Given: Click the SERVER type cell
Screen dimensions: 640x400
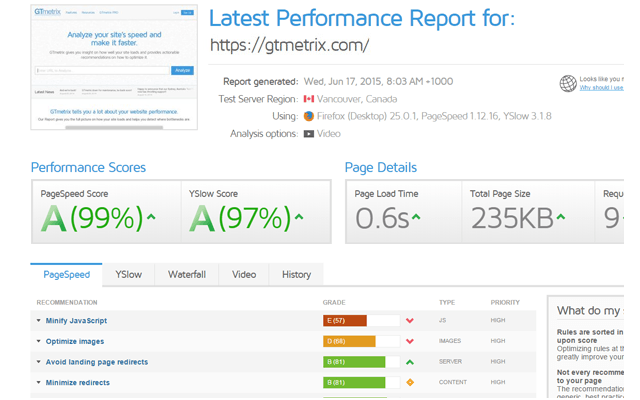Looking at the screenshot, I should [x=450, y=362].
